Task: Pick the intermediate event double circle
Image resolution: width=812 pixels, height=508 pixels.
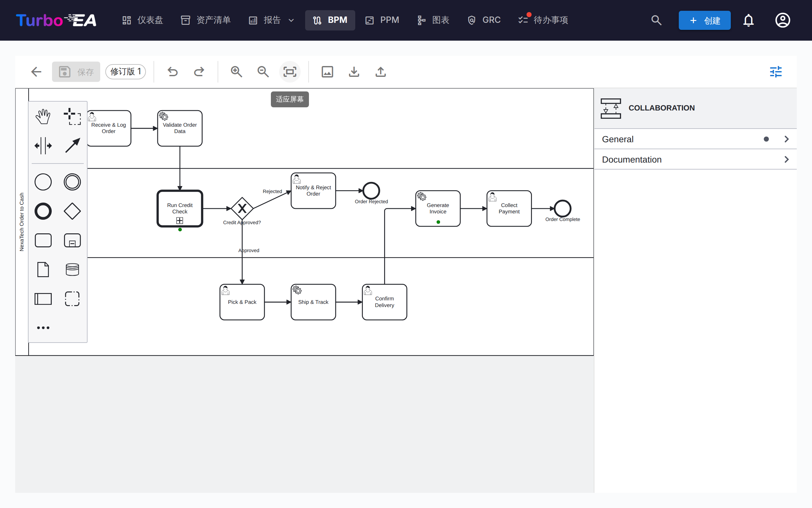Action: click(72, 182)
